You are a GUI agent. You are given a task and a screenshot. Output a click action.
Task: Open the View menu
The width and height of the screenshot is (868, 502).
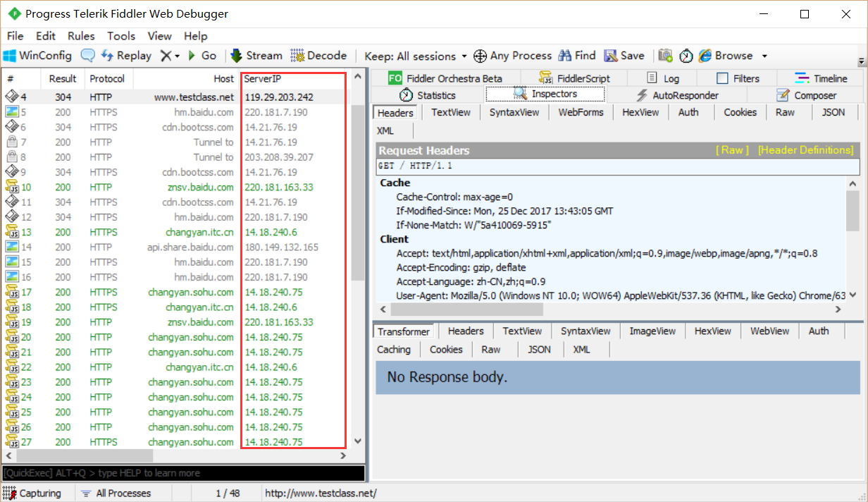click(x=160, y=36)
